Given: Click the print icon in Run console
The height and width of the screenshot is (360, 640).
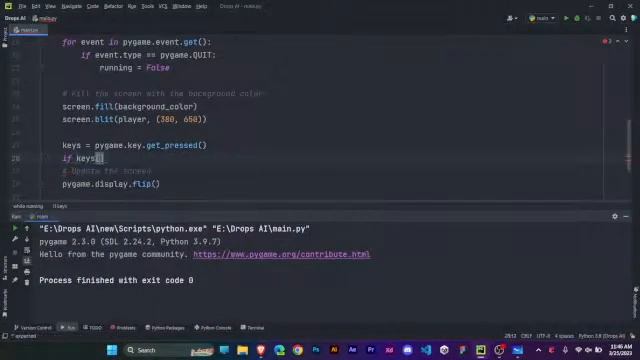Looking at the screenshot, I should click(27, 272).
